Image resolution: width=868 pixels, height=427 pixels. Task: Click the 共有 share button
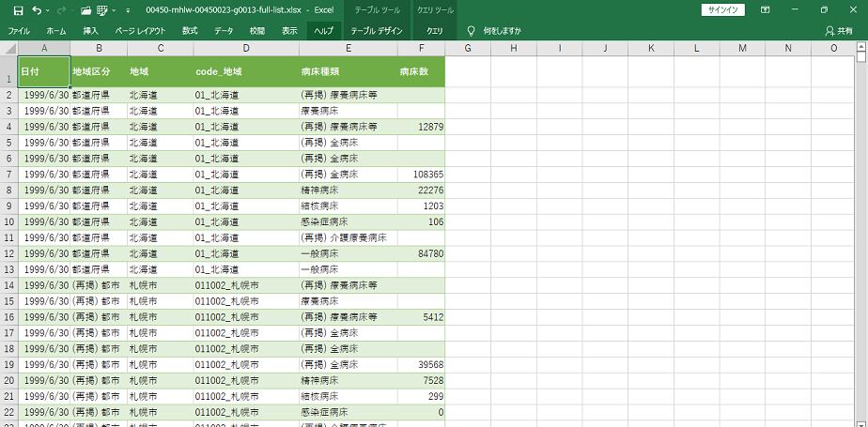click(839, 31)
